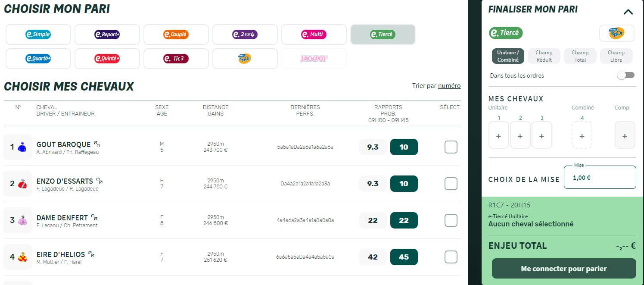This screenshot has height=285, width=644.
Task: Check the box for Gout Baroque
Action: 451,147
